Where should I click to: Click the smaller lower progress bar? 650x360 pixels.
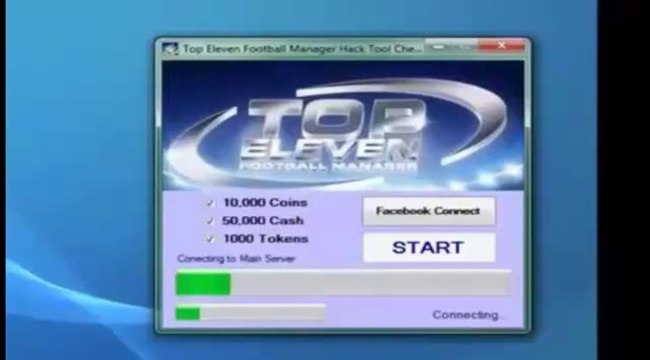coord(250,313)
